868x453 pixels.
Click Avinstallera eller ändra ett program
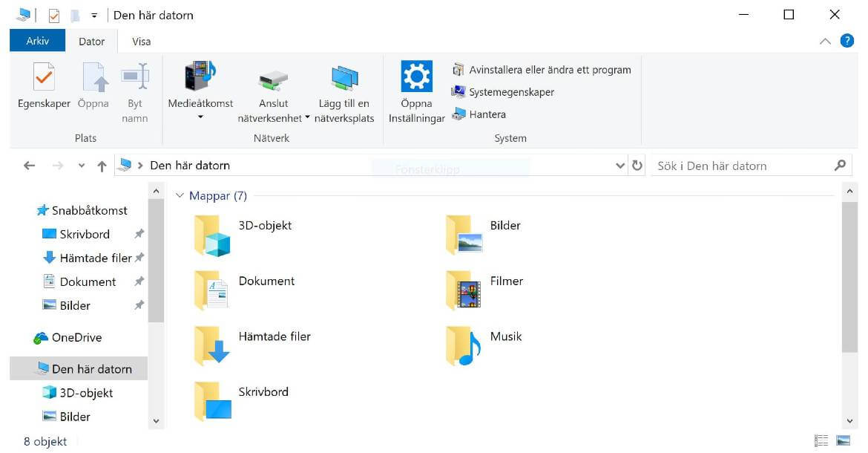coord(550,69)
